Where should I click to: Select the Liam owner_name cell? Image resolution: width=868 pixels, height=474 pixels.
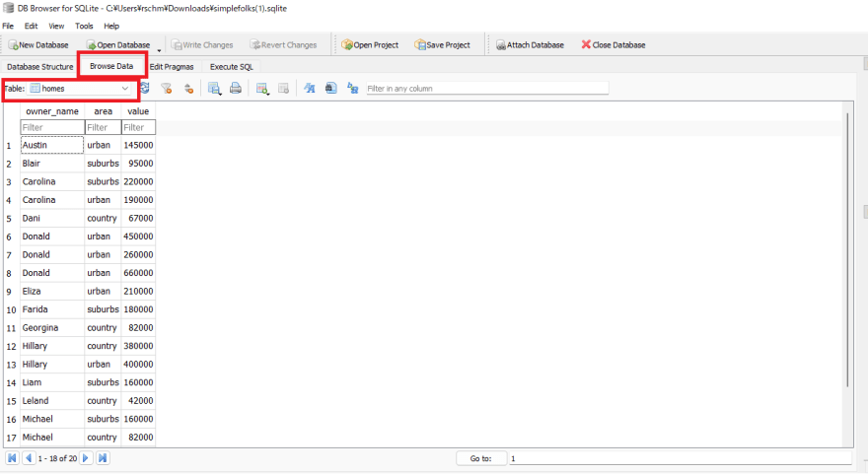pyautogui.click(x=52, y=382)
